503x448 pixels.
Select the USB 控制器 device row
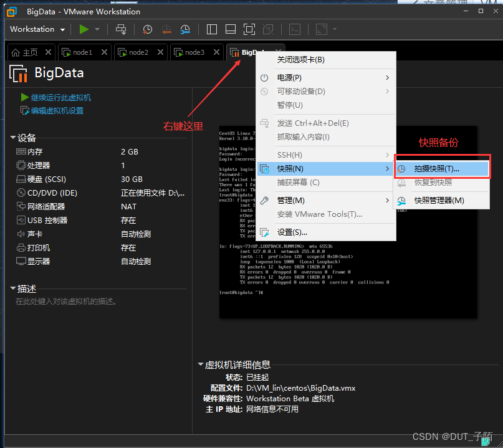click(x=100, y=221)
